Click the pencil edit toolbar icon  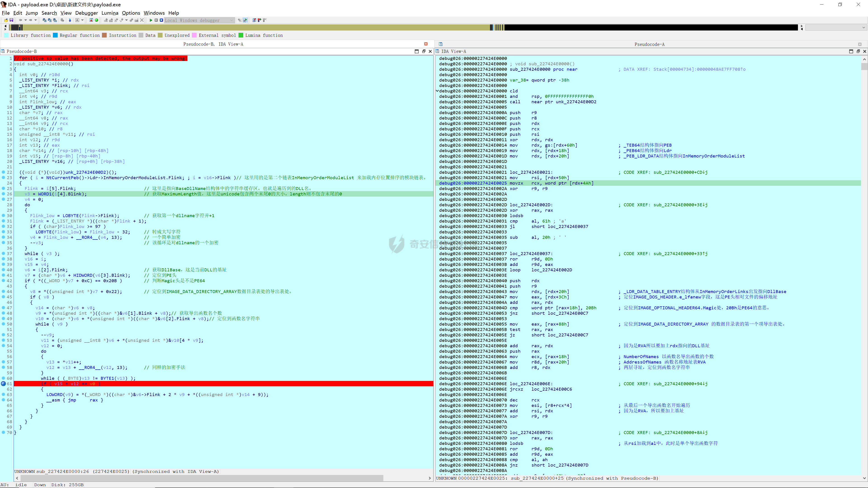137,20
